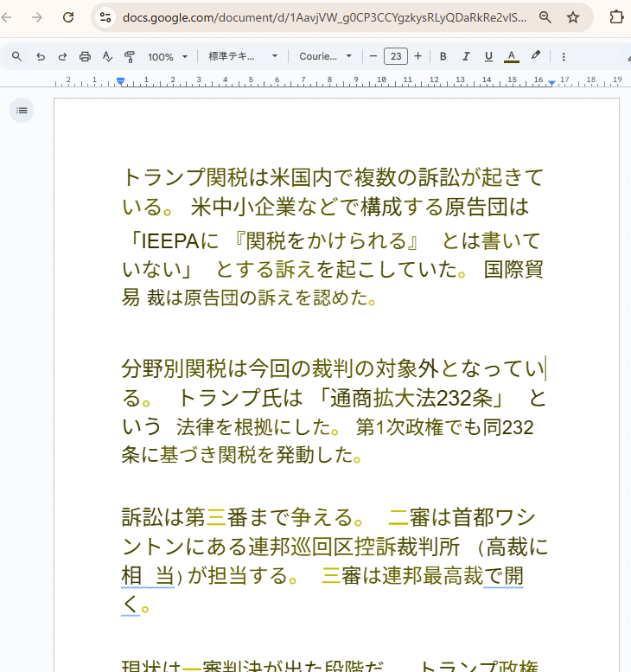
Task: Print the document
Action: [x=85, y=56]
